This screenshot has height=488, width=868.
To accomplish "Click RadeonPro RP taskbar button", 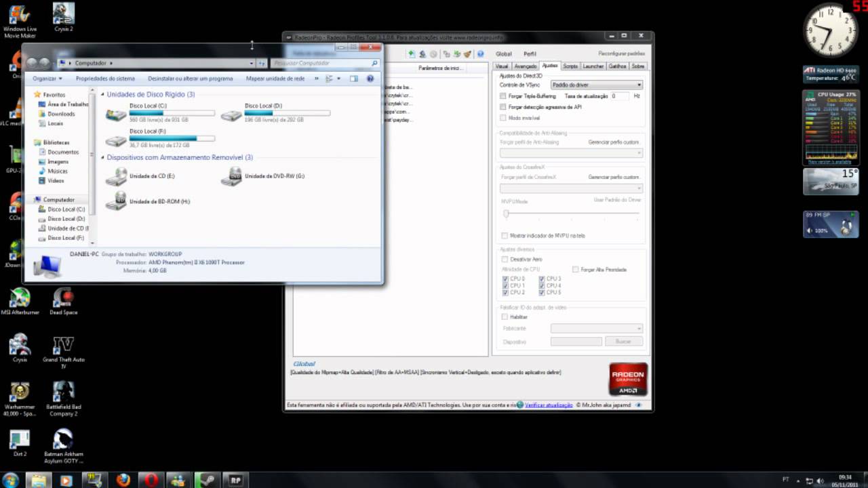I will (236, 480).
